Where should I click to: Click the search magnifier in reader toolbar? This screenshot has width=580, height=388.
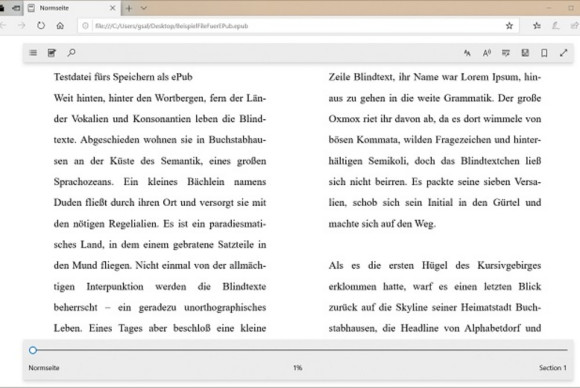coord(71,53)
